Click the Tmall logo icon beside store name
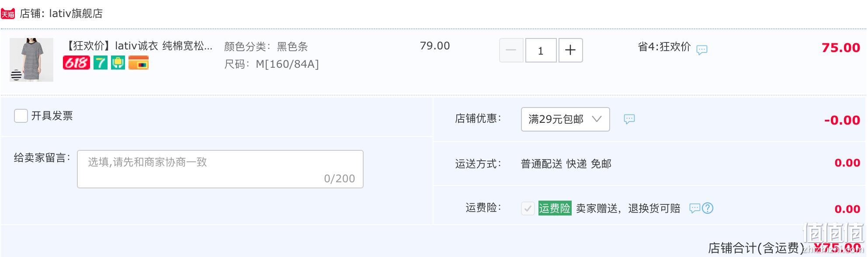The image size is (868, 257). coord(8,14)
